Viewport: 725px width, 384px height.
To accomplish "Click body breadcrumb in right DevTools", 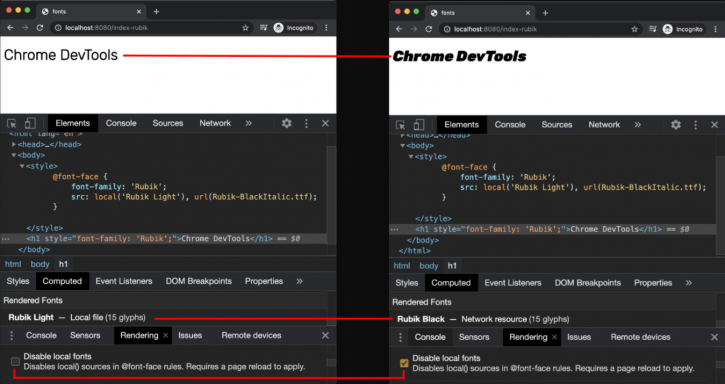I will coord(429,266).
